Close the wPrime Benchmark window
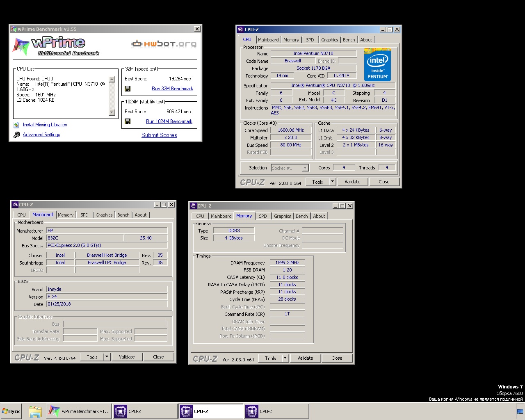The width and height of the screenshot is (525, 420). (x=197, y=29)
